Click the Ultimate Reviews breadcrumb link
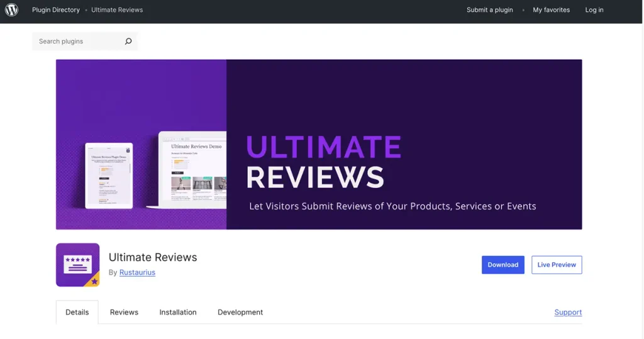644x339 pixels. 117,10
